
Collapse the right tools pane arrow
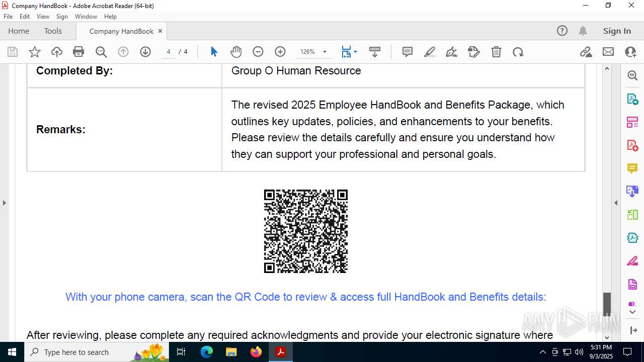(x=616, y=203)
